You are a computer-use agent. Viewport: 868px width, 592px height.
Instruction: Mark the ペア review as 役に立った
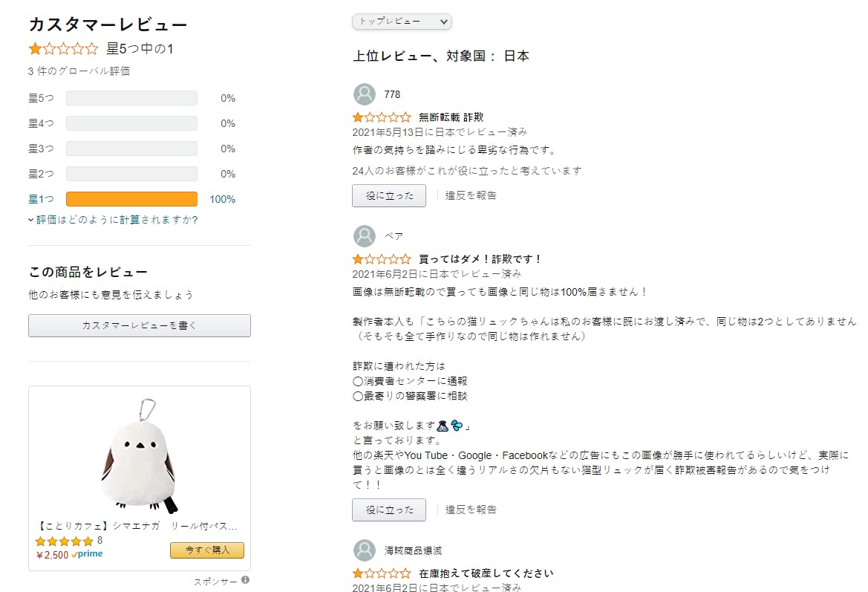[389, 510]
